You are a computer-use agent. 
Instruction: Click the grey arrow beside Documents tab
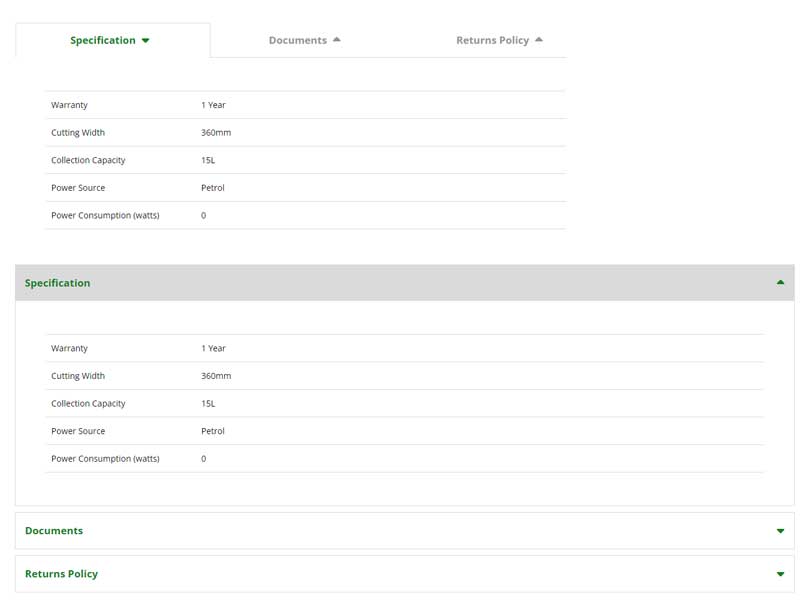click(x=337, y=40)
